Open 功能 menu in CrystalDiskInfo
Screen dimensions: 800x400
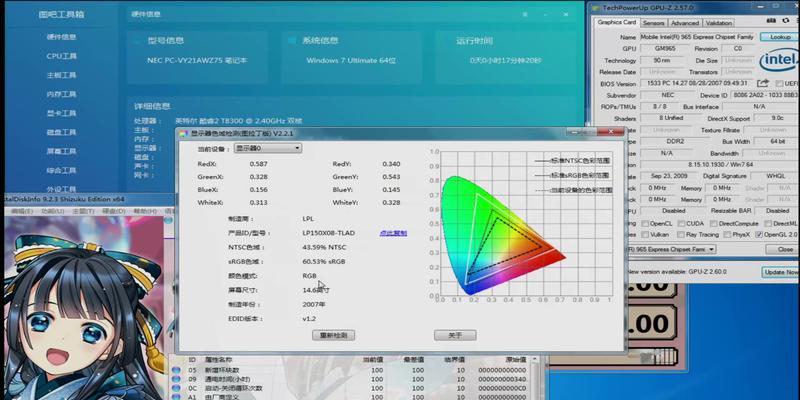(53, 211)
